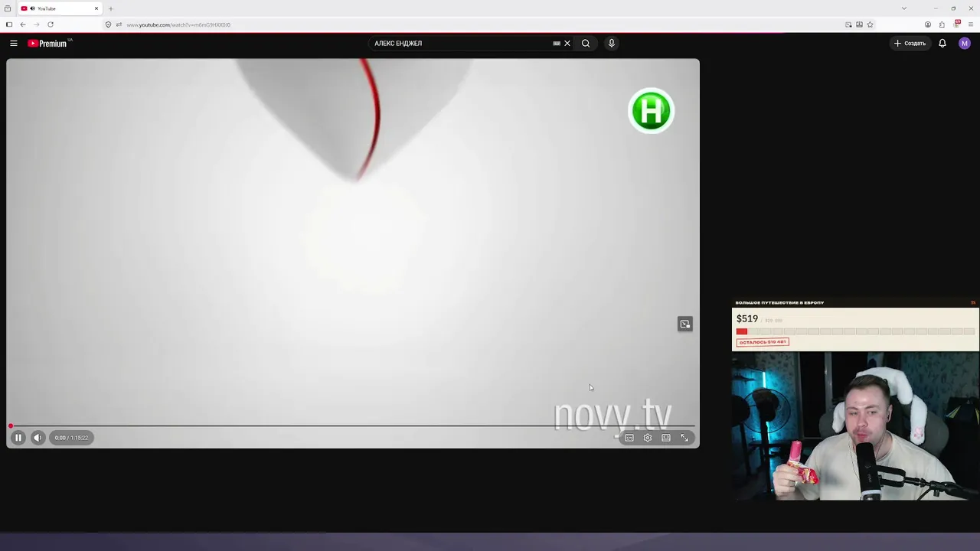Toggle the browser sidebar panel
This screenshot has height=551, width=980.
[x=9, y=24]
